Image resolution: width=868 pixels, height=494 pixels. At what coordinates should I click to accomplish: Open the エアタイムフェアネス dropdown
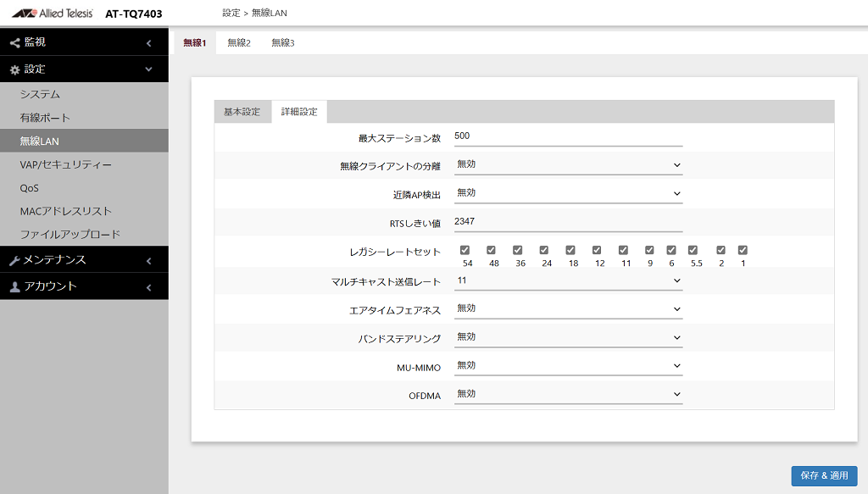pyautogui.click(x=568, y=308)
